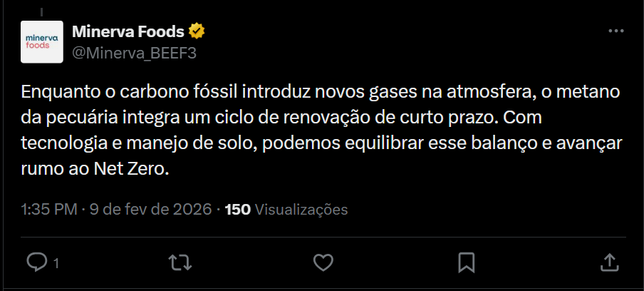Open the share icon menu
Viewport: 644px width, 291px height.
pyautogui.click(x=610, y=262)
